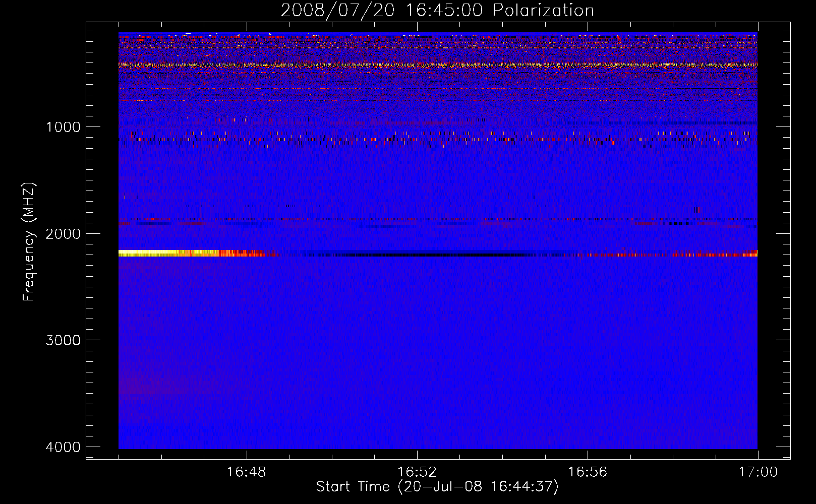
Task: Click the 3000 frequency tick label
Action: (63, 340)
